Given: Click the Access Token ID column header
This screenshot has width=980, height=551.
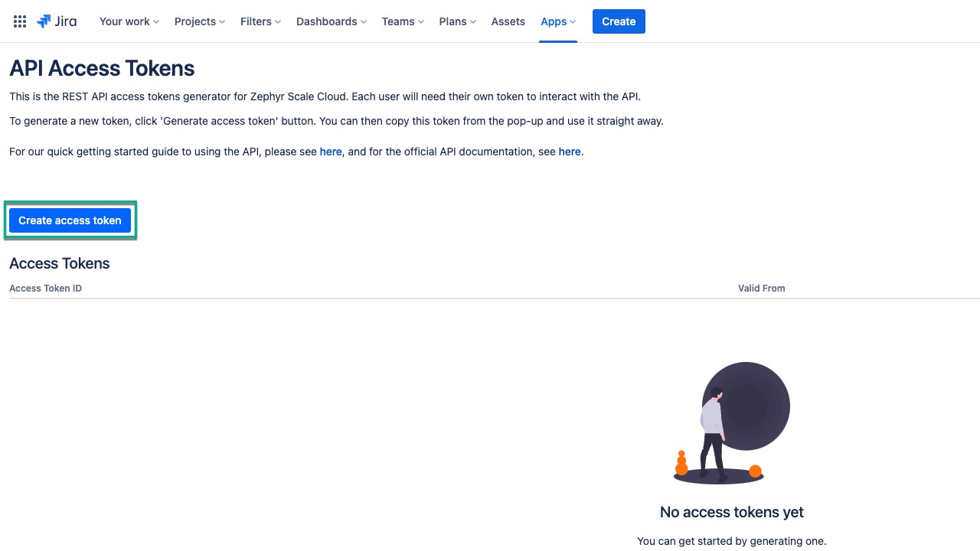Looking at the screenshot, I should click(45, 288).
